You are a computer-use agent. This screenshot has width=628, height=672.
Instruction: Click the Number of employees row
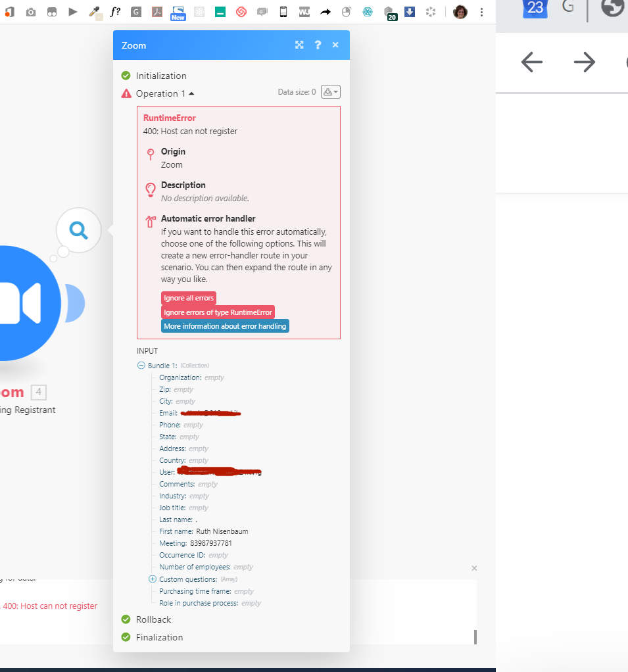[x=206, y=567]
